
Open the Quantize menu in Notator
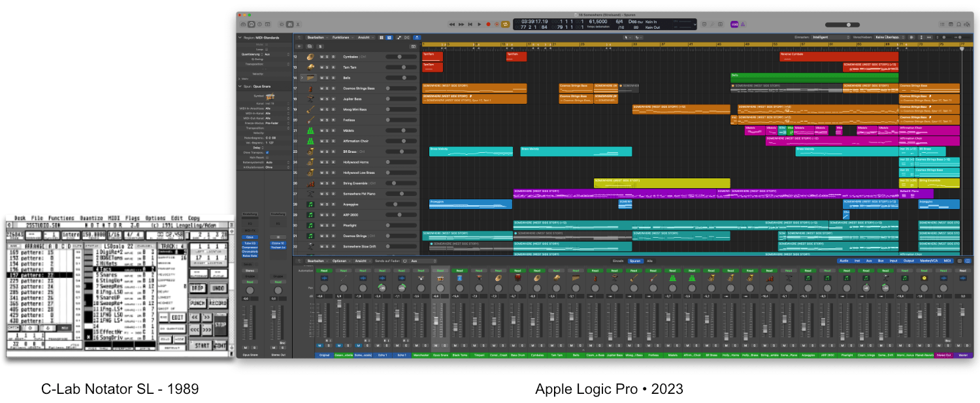(91, 218)
